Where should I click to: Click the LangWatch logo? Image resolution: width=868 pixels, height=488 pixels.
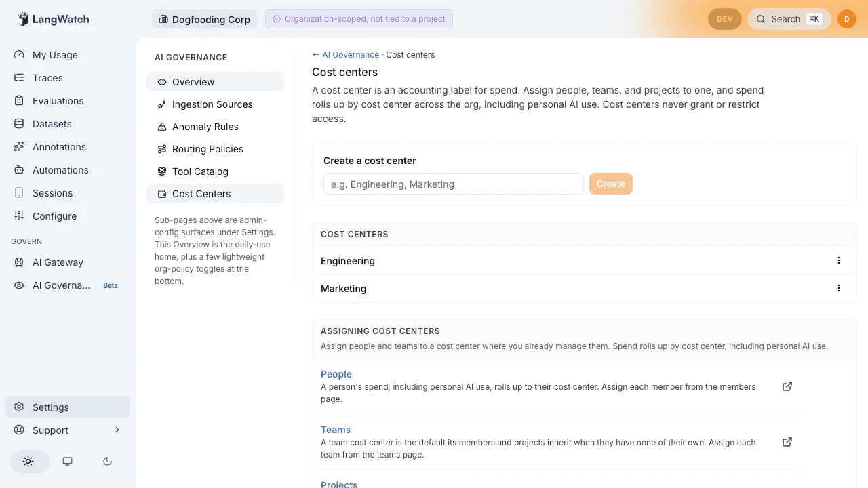click(53, 19)
